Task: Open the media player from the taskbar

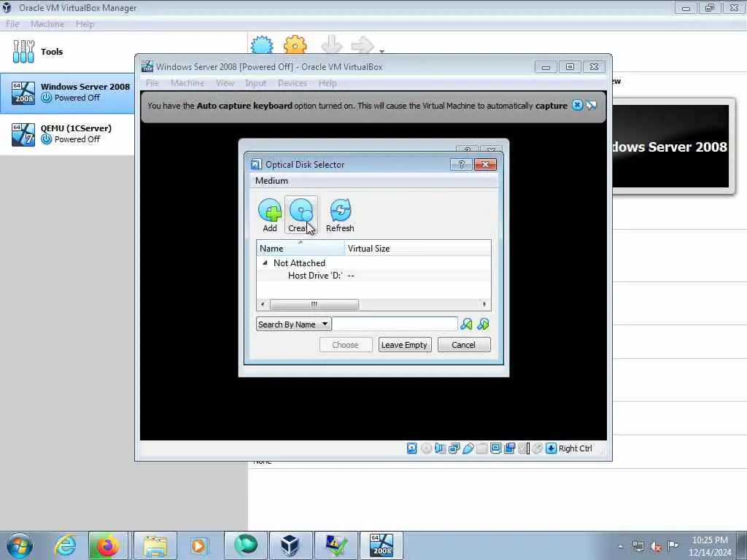Action: pos(198,545)
